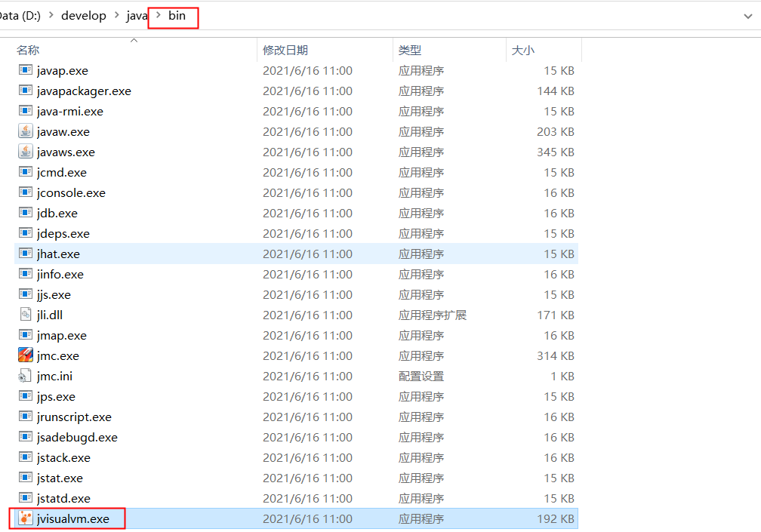The height and width of the screenshot is (532, 761).
Task: Select file name jrunscript.exe
Action: coord(74,417)
